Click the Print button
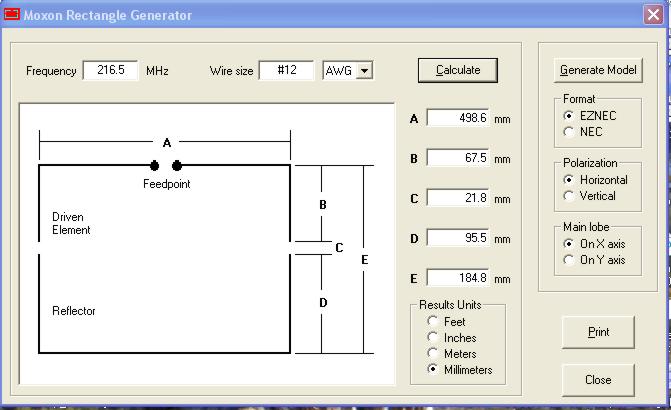The height and width of the screenshot is (410, 671). [x=598, y=332]
